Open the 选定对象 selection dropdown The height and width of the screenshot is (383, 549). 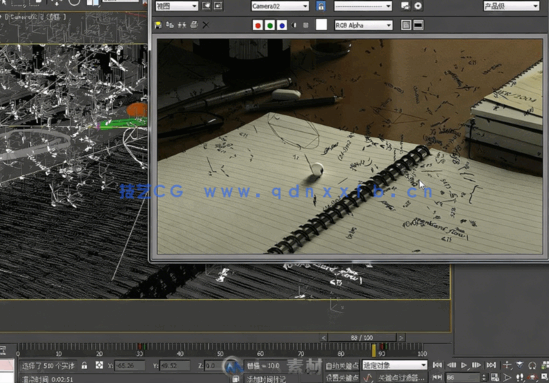tap(395, 365)
